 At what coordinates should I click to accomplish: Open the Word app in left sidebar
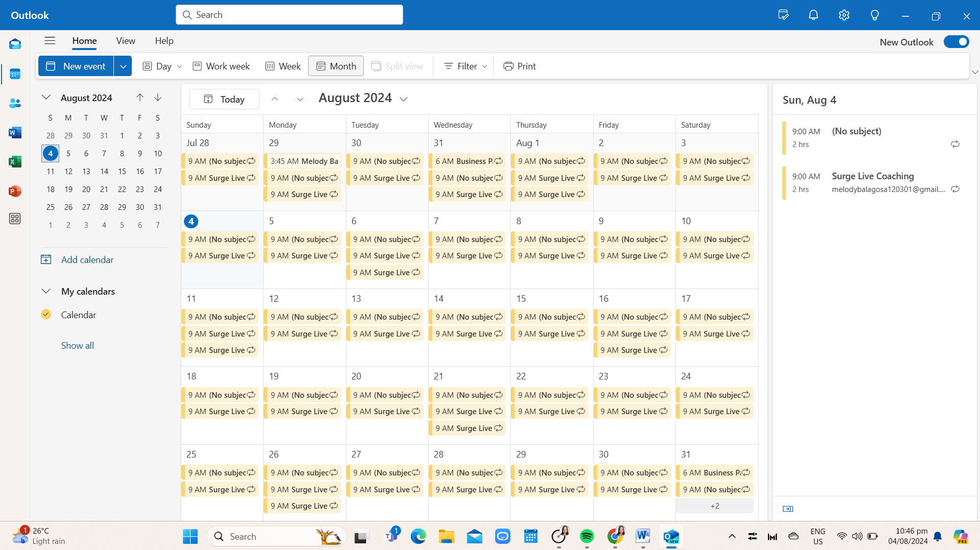click(x=15, y=133)
